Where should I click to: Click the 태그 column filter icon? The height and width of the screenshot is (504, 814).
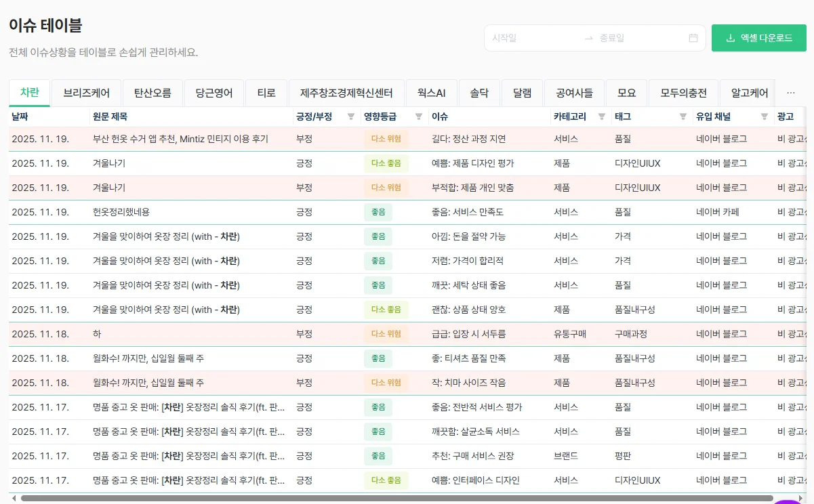pos(683,117)
